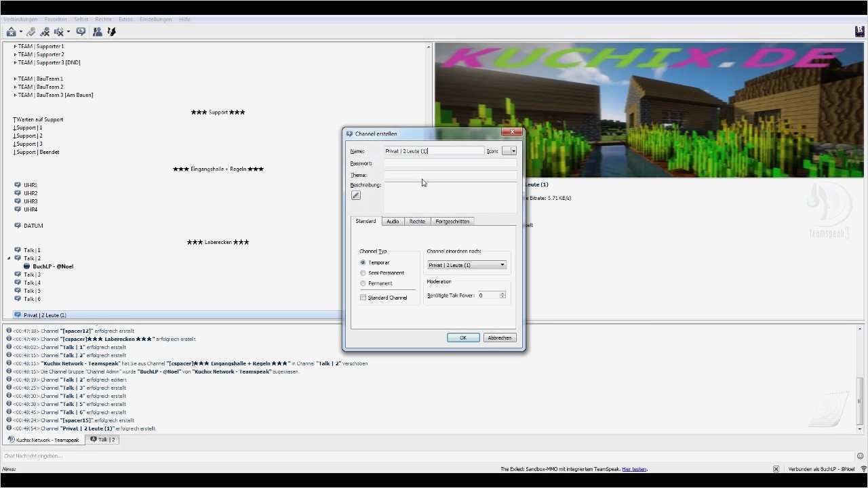Open the Verbindungen menu

(20, 20)
